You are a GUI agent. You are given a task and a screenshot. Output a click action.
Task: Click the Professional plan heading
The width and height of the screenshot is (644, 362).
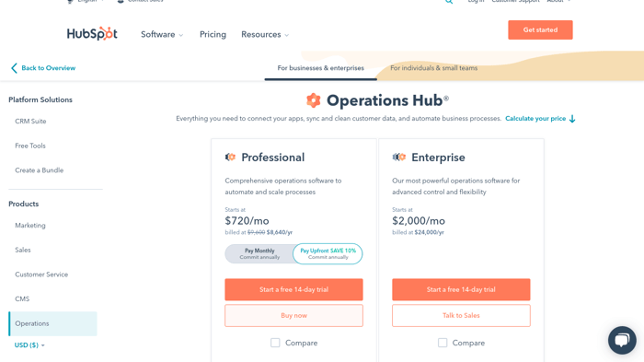272,158
